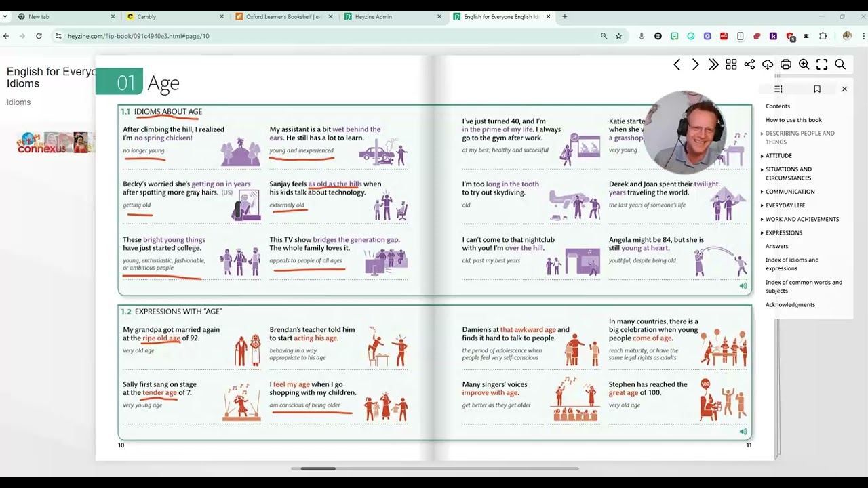Open How to use this book
868x488 pixels.
793,120
